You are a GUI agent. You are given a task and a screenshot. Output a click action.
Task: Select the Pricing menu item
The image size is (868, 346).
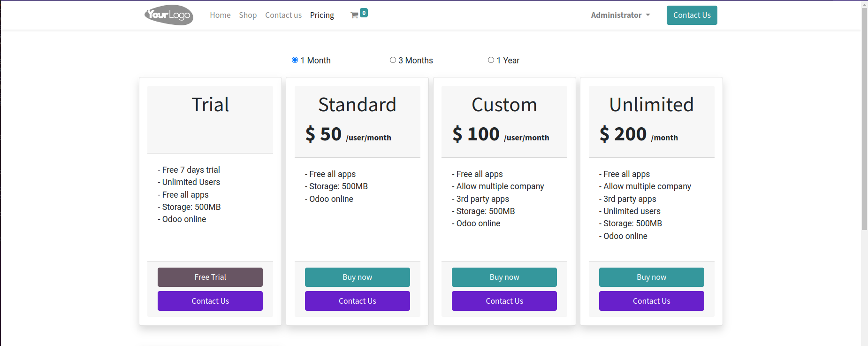click(322, 15)
